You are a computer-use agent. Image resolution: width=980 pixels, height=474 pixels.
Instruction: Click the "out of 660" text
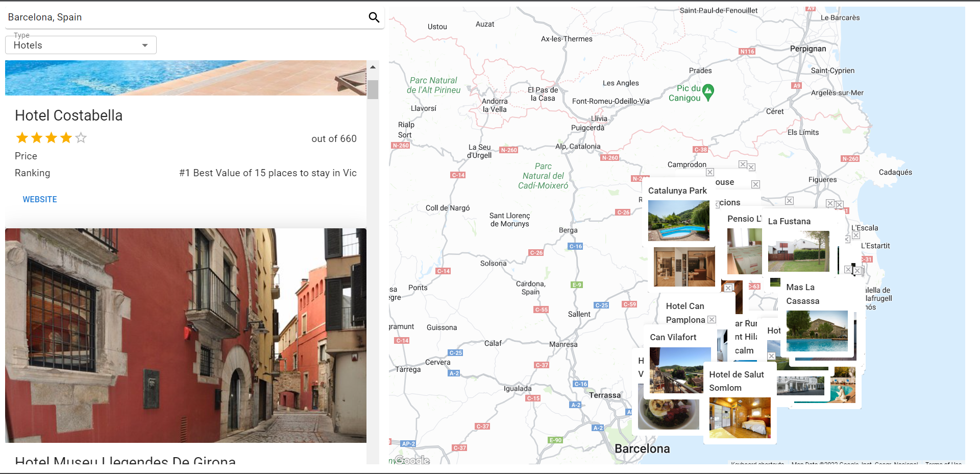tap(334, 139)
